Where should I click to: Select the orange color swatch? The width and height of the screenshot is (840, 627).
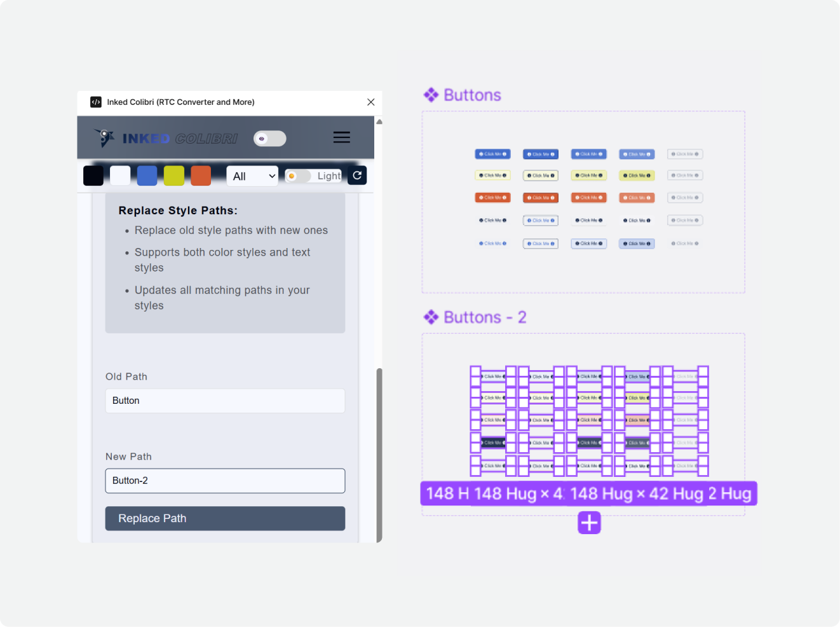(201, 176)
